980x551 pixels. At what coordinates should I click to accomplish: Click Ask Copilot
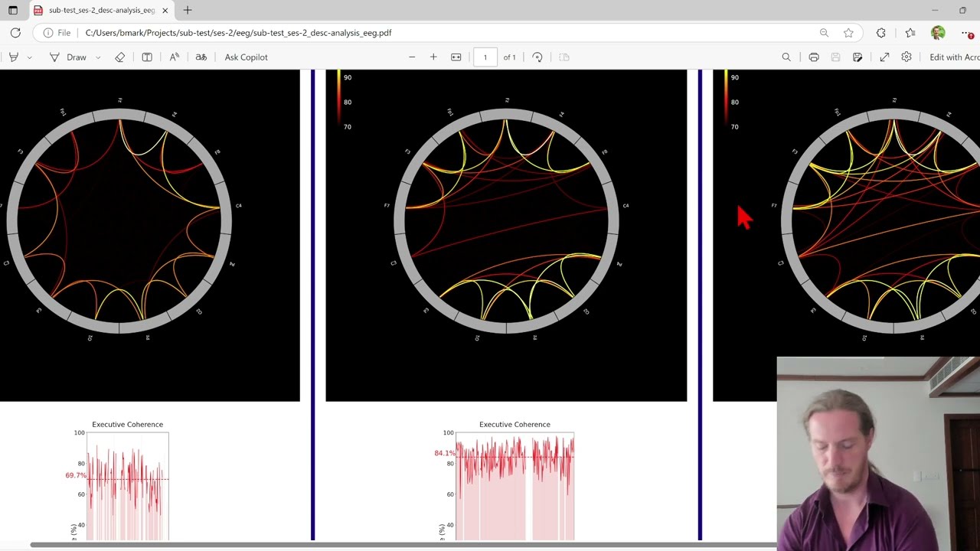click(247, 57)
